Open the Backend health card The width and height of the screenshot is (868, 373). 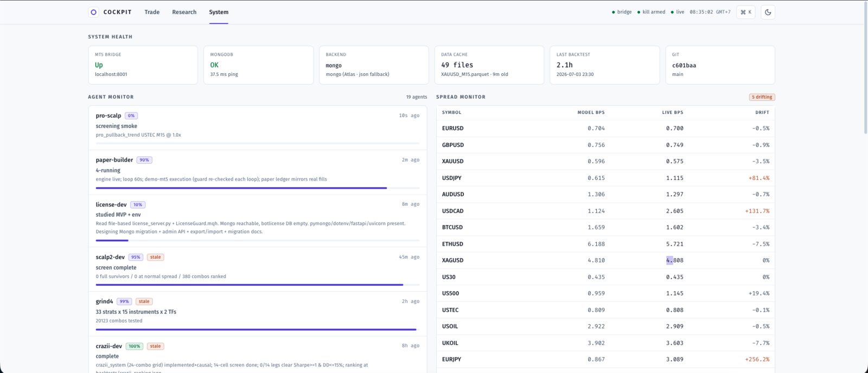point(374,65)
